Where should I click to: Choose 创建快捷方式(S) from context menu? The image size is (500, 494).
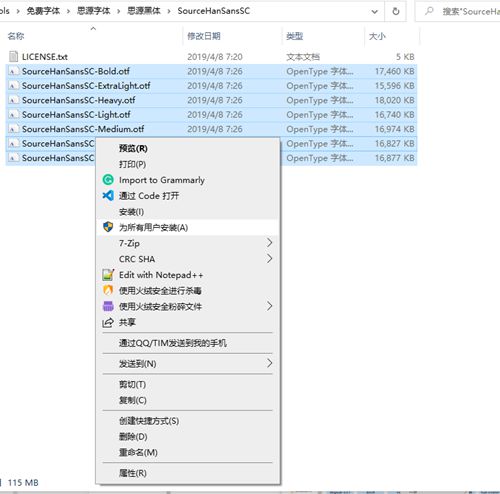coord(187,421)
